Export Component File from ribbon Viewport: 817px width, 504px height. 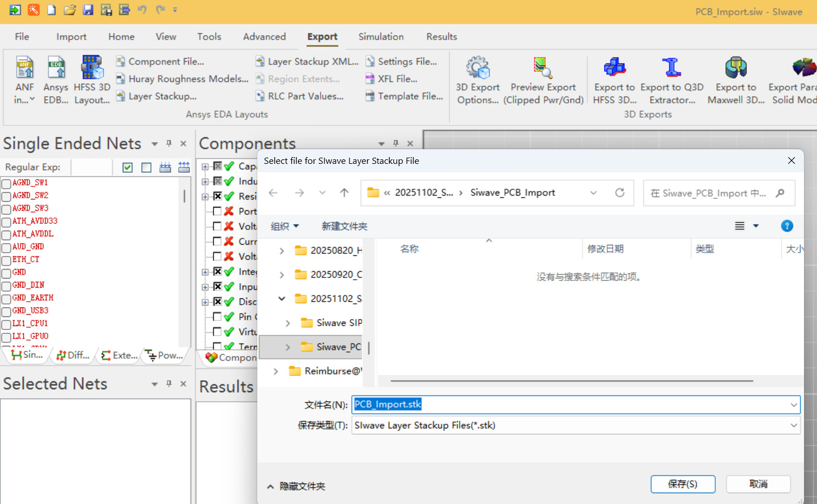[x=160, y=62]
